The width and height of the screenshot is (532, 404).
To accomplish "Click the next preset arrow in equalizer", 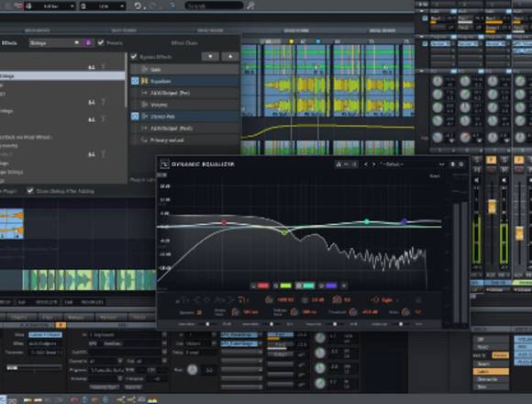I will click(373, 164).
